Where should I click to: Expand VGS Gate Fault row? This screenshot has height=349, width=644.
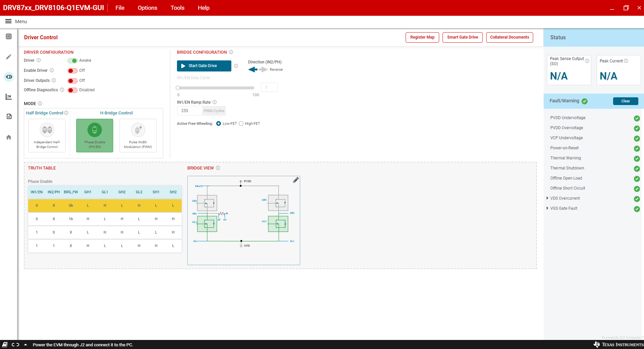(x=547, y=208)
